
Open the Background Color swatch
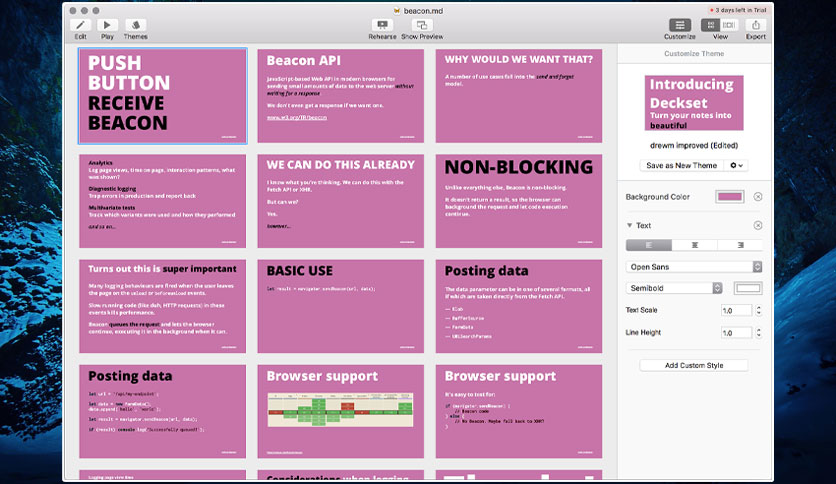click(729, 197)
